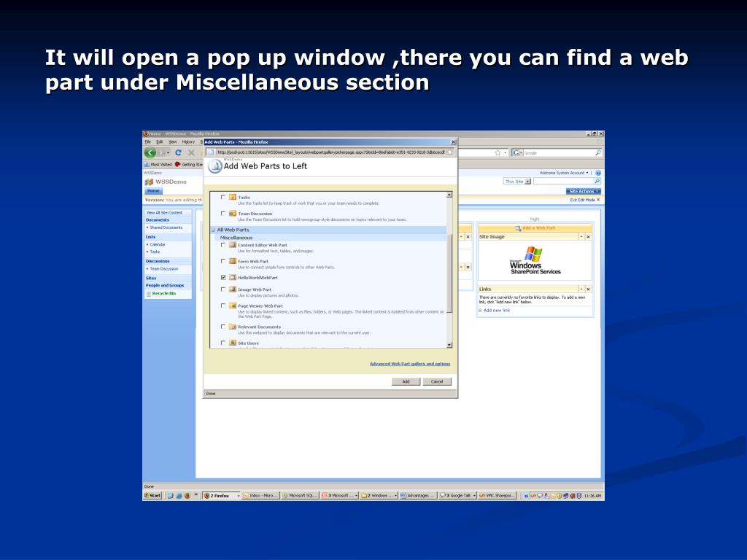Check the Form Web Part checkbox
Viewport: 747px width, 560px height.
(223, 261)
